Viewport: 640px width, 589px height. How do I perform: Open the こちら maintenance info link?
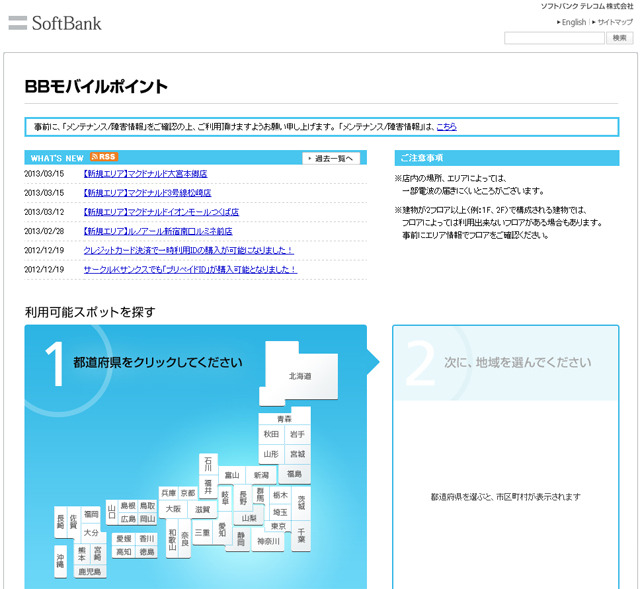(x=447, y=127)
